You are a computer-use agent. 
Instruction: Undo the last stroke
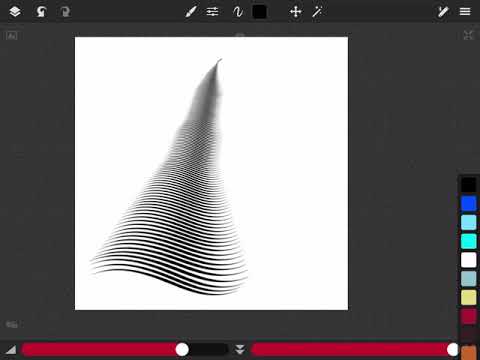(x=41, y=12)
